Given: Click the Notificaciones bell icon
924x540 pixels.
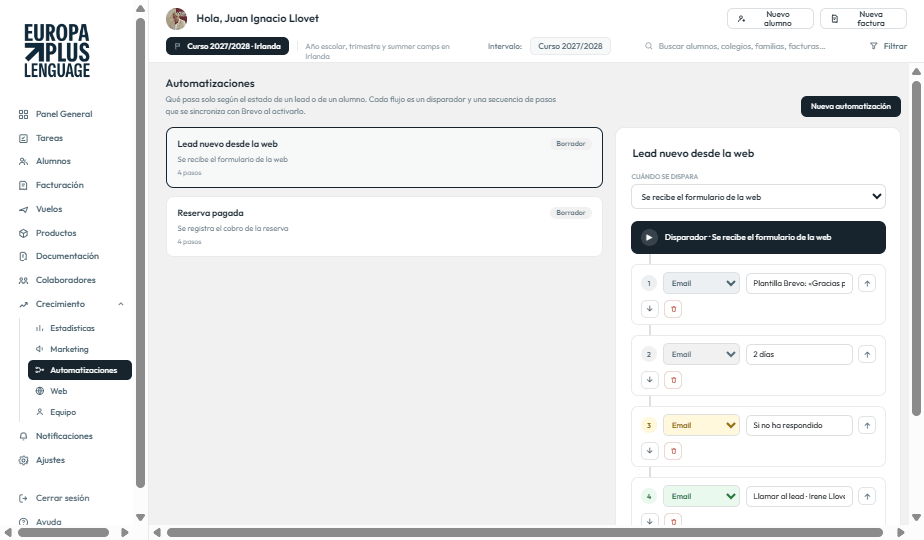Looking at the screenshot, I should 24,436.
